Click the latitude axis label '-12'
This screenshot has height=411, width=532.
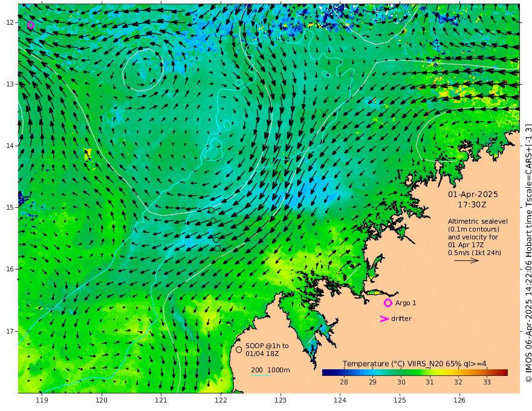(x=10, y=22)
